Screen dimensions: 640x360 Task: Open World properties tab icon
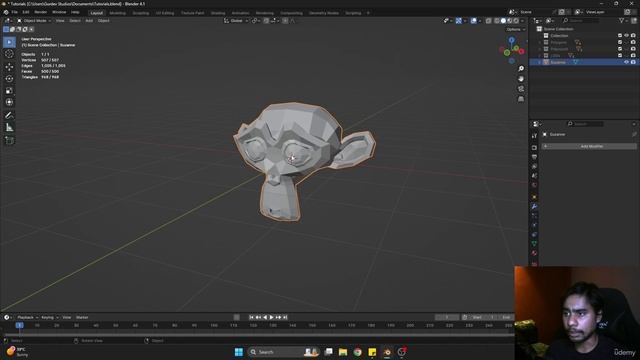[534, 185]
